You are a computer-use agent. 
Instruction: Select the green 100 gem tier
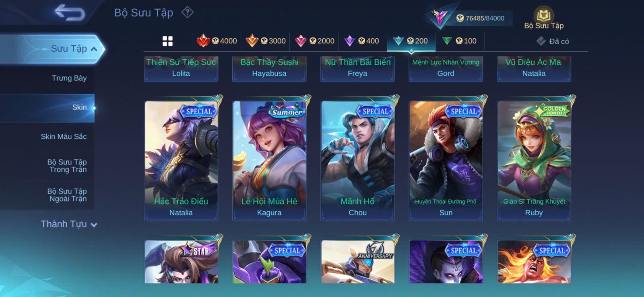(459, 41)
